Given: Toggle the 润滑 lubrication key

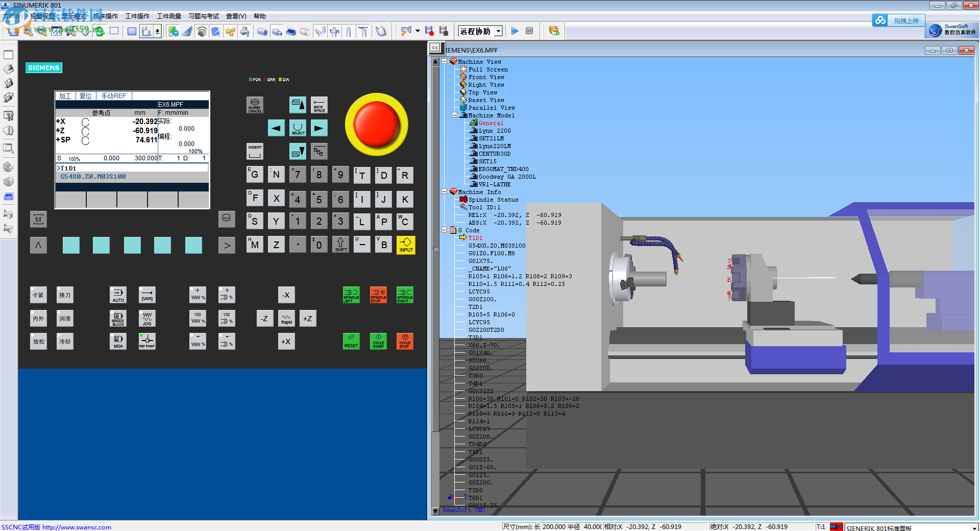Looking at the screenshot, I should click(65, 319).
